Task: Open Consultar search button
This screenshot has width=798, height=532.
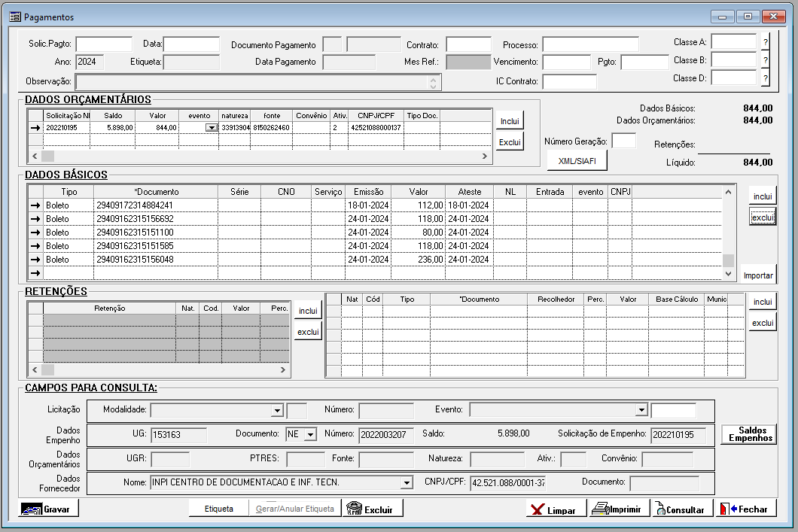Action: 681,509
